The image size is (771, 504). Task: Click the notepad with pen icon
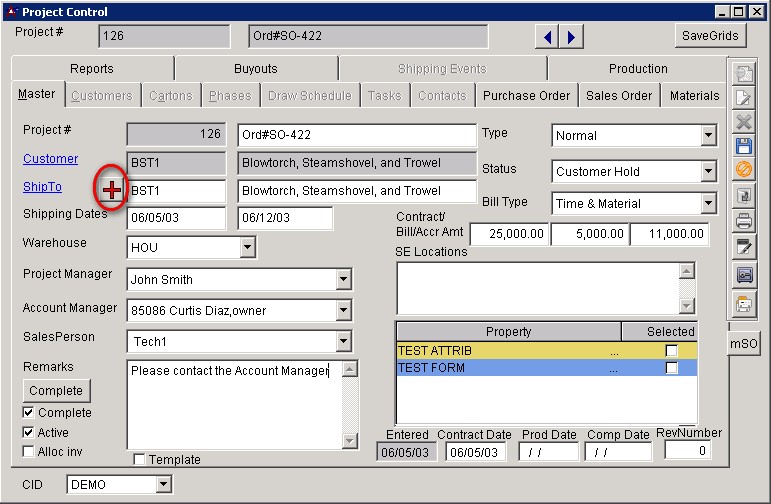pos(743,247)
